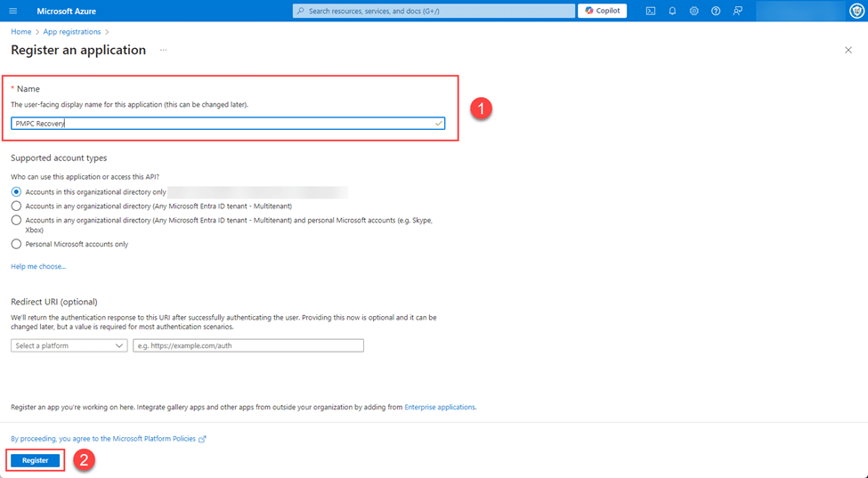This screenshot has height=478, width=868.
Task: Open the Enterprise applications link
Action: pyautogui.click(x=440, y=407)
